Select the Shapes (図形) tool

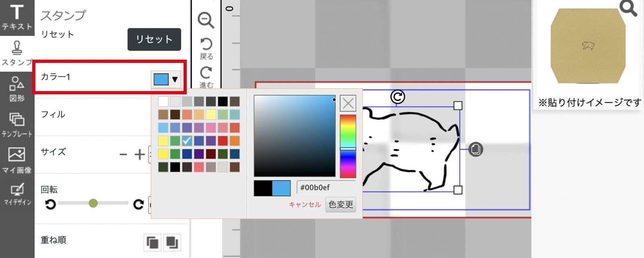click(17, 89)
